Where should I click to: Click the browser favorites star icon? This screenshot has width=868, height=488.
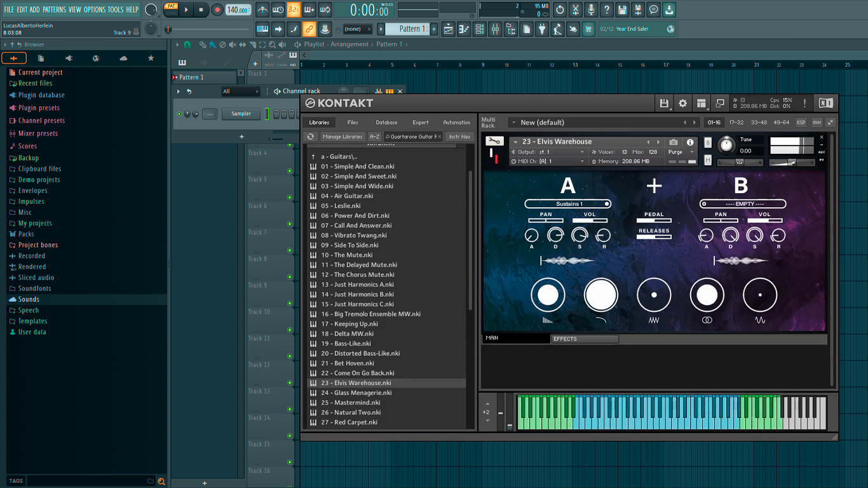pyautogui.click(x=151, y=58)
